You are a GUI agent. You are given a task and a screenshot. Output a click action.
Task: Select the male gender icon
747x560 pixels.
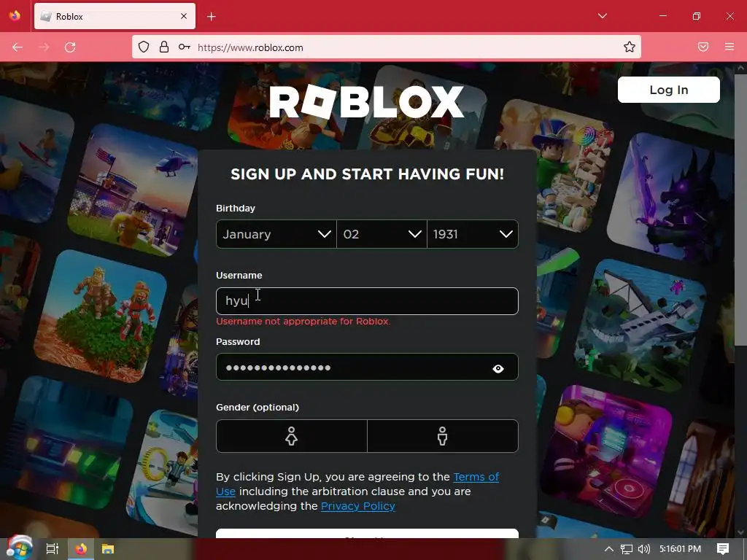pyautogui.click(x=443, y=436)
